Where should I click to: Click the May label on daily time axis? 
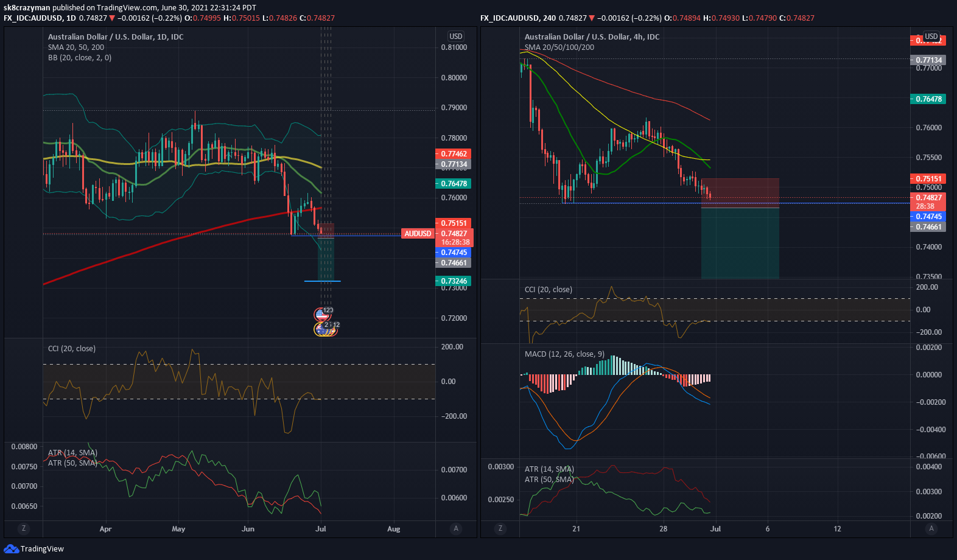pyautogui.click(x=178, y=528)
